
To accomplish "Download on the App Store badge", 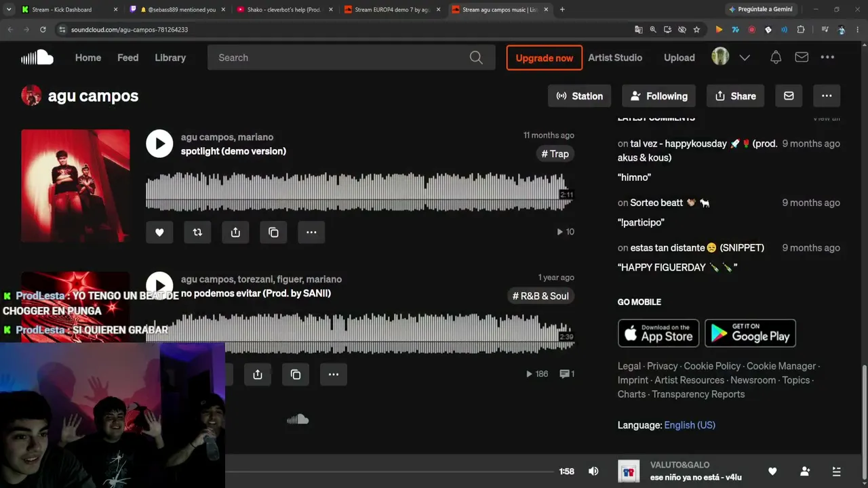I will click(x=658, y=333).
